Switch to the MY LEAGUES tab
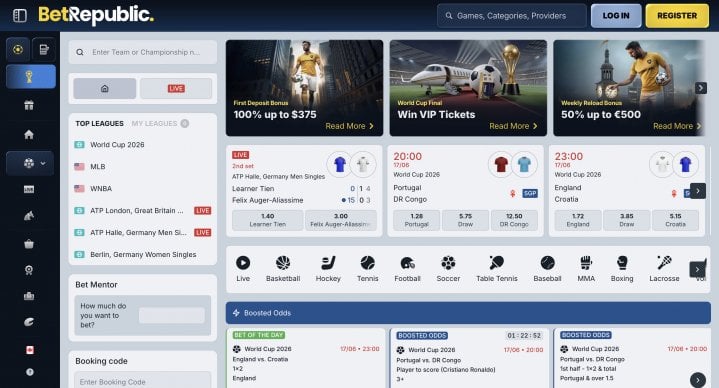The image size is (719, 388). 154,123
